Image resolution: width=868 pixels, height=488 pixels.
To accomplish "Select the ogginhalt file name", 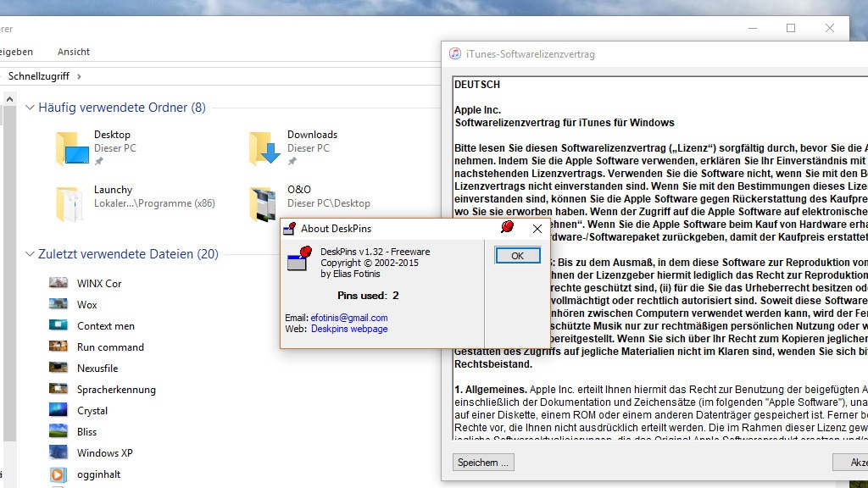I will tap(98, 474).
